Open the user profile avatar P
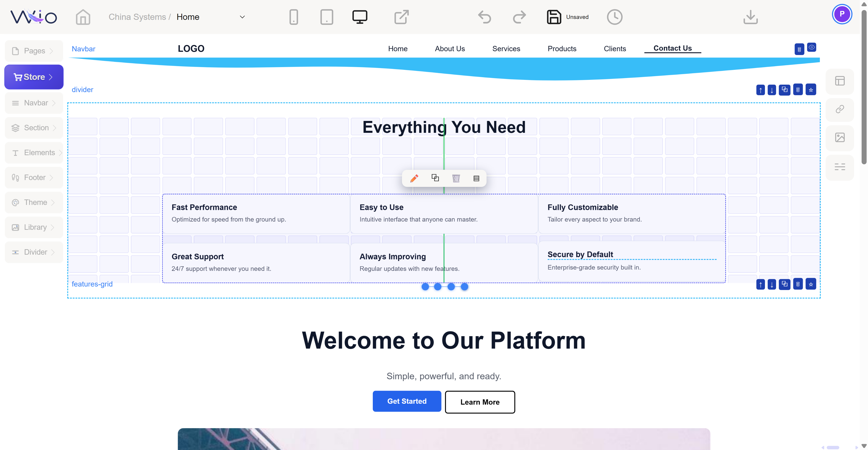 pyautogui.click(x=842, y=14)
